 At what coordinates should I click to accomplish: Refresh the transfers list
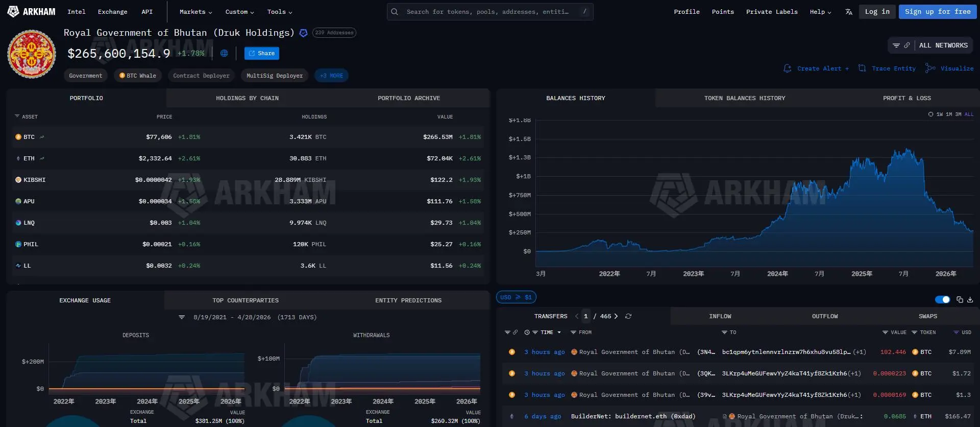(628, 316)
